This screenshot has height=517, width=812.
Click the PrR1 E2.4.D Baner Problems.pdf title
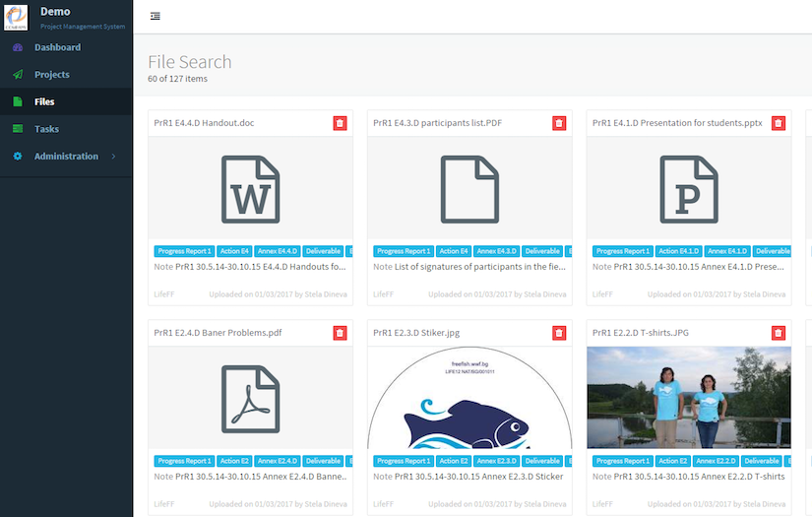[218, 333]
